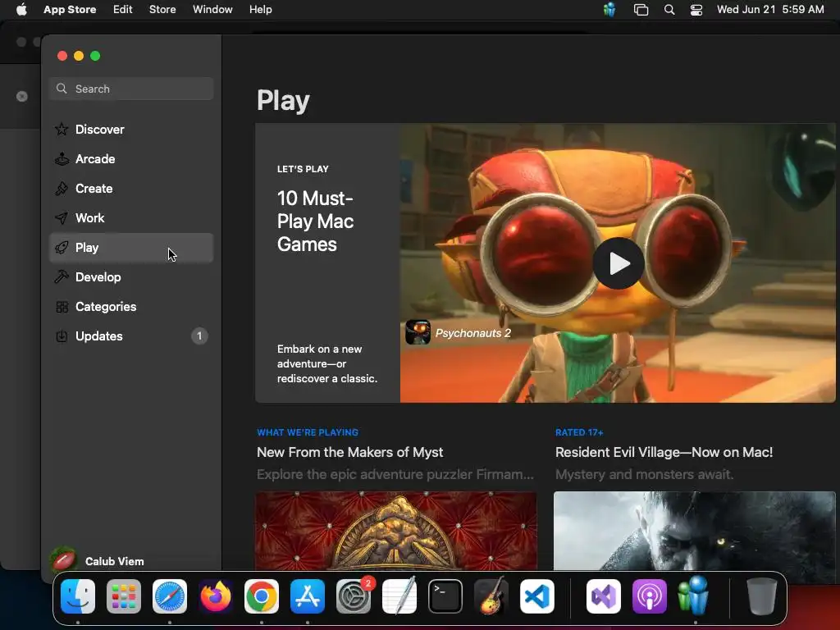Open the Window menu
This screenshot has height=630, width=840.
click(x=212, y=10)
